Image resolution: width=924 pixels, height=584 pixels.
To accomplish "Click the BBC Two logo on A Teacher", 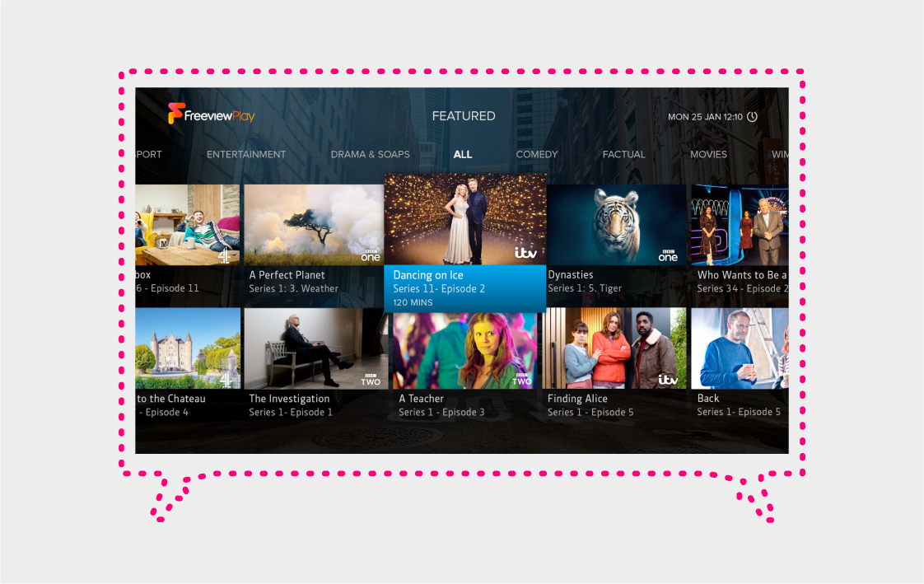I will tap(521, 380).
